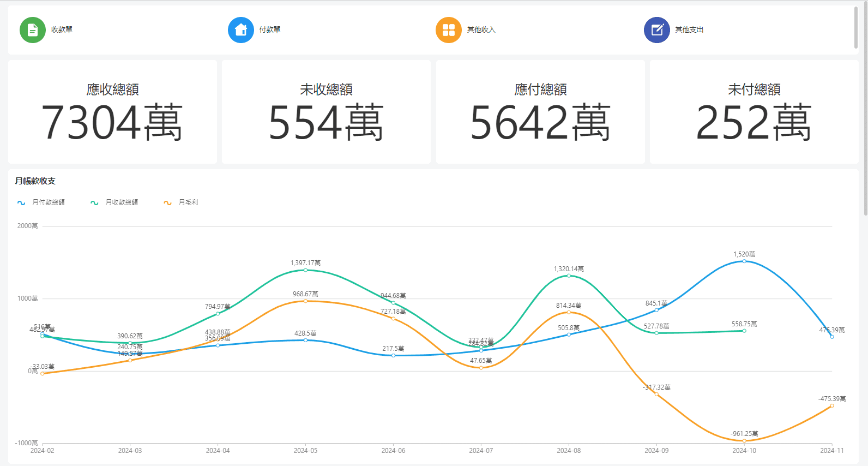Viewport: 868px width, 466px height.
Task: Click orange wave icon beside 月毛利
Action: [167, 202]
